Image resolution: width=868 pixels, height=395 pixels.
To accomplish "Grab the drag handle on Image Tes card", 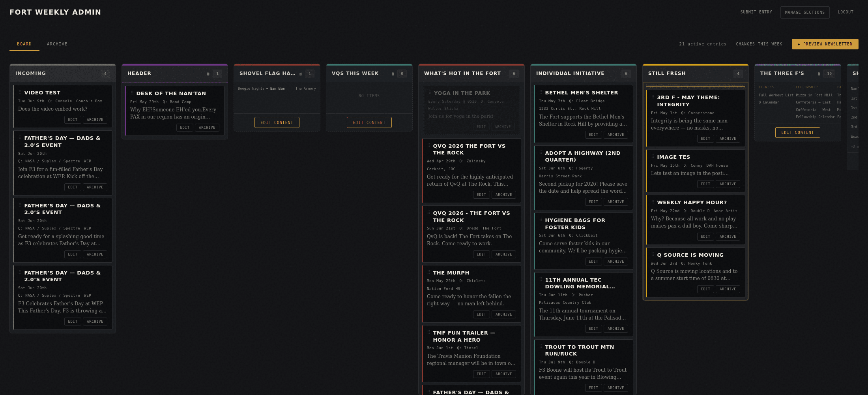I will (653, 157).
